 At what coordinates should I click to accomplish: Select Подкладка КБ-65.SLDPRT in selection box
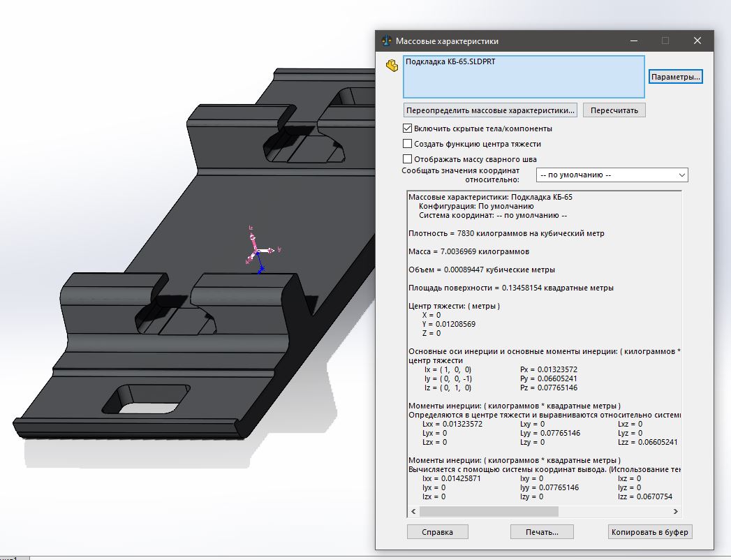tap(450, 61)
